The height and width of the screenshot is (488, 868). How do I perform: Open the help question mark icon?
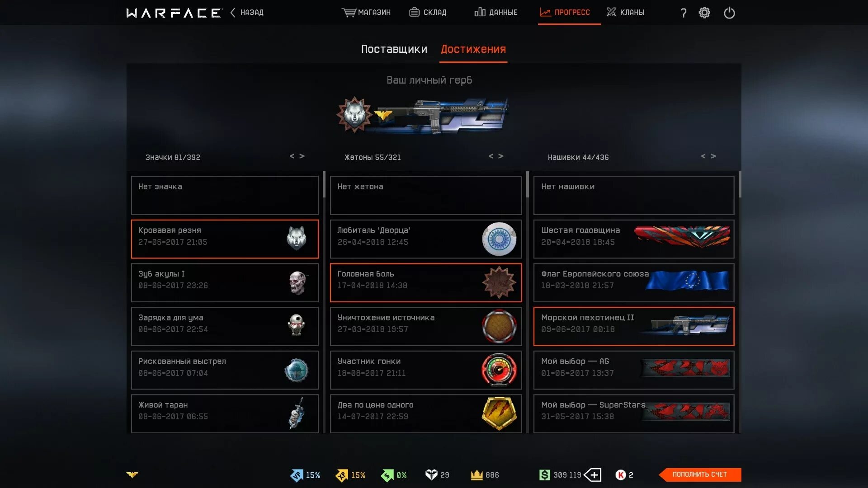tap(684, 13)
